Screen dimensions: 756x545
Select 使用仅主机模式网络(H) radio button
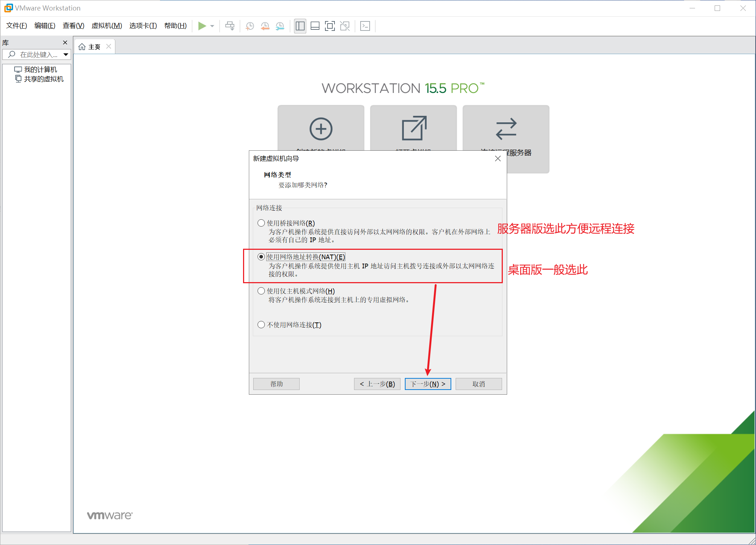tap(261, 291)
